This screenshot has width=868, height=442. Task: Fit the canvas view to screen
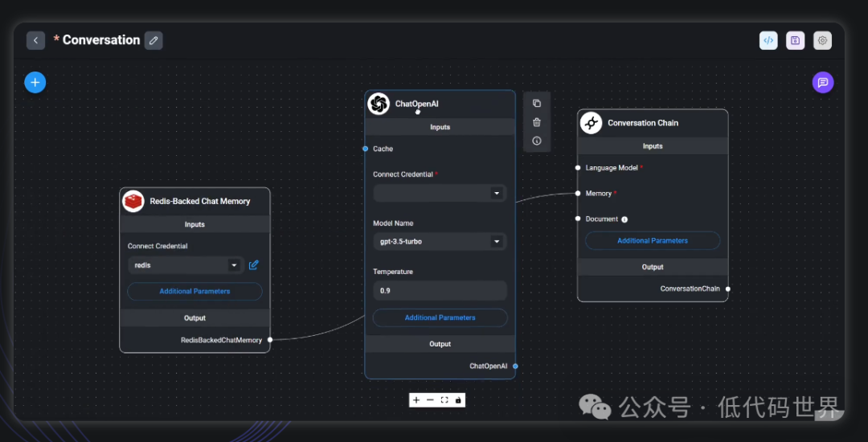click(x=444, y=400)
